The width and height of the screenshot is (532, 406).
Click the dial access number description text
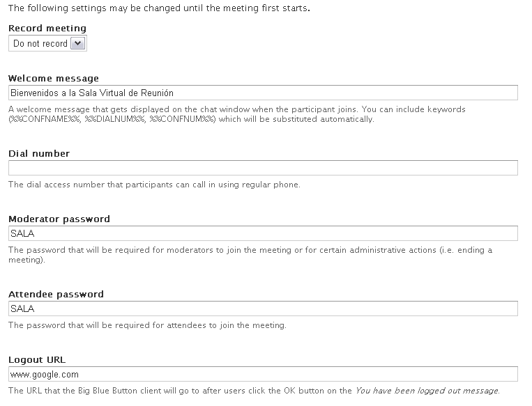(x=154, y=185)
